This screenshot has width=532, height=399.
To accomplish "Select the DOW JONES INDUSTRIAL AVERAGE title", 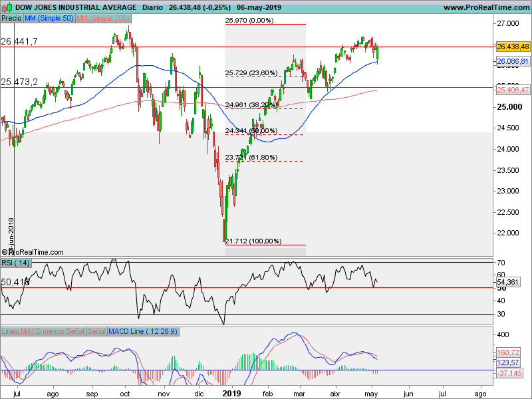I will (x=76, y=7).
